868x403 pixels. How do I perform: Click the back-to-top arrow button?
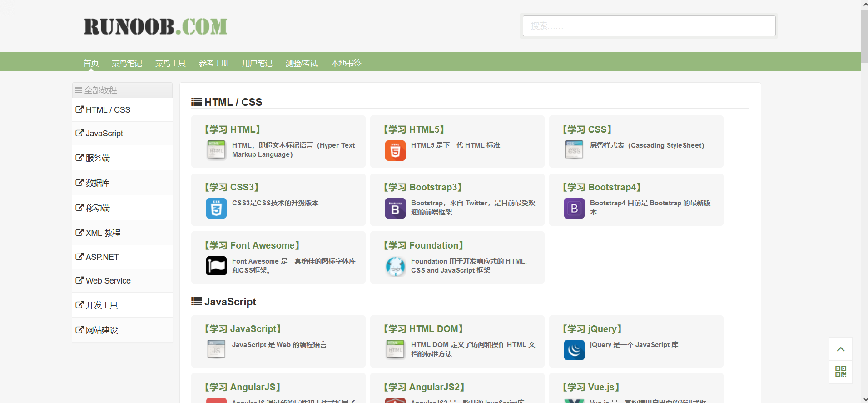(841, 349)
